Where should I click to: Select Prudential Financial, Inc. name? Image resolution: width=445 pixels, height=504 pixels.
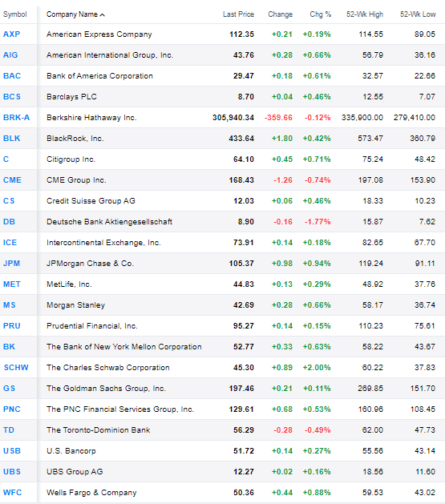[x=92, y=326]
